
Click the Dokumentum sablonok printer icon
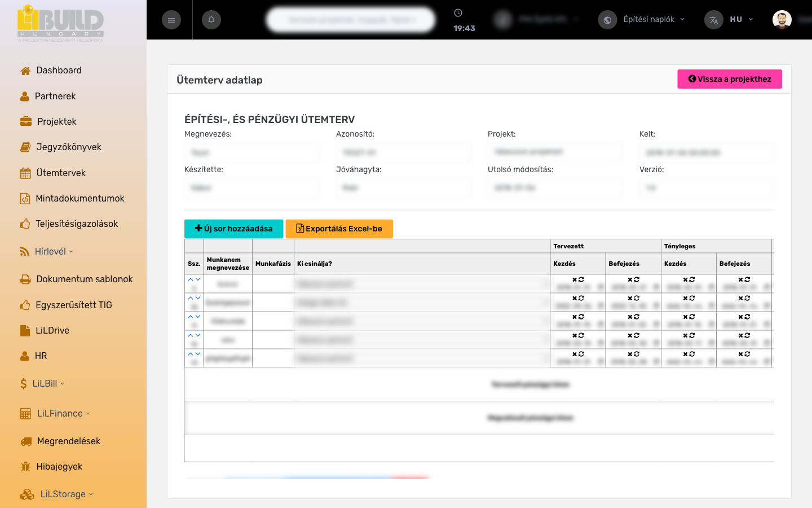pos(25,279)
